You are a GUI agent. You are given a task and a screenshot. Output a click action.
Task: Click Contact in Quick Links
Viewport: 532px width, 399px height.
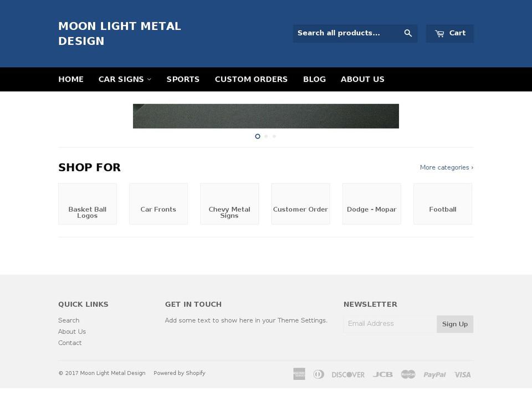[x=70, y=342]
